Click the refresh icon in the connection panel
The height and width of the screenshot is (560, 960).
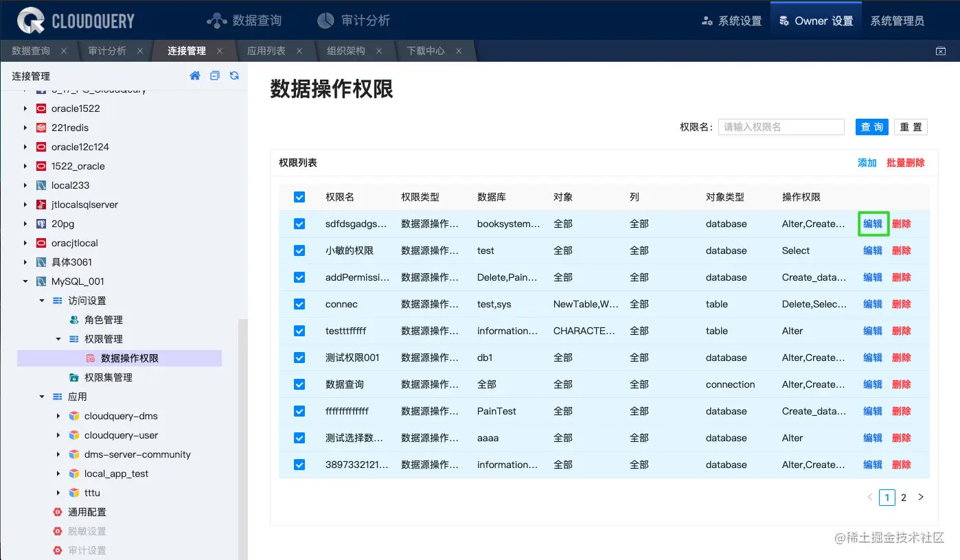(x=235, y=76)
